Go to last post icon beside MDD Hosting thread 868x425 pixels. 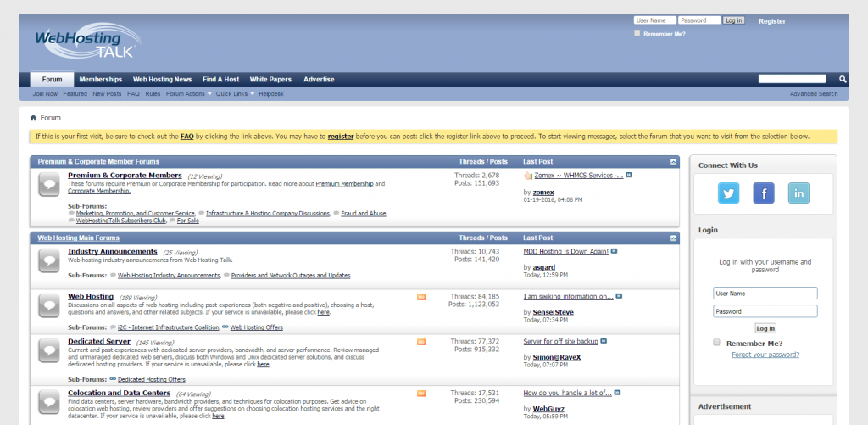pyautogui.click(x=614, y=251)
